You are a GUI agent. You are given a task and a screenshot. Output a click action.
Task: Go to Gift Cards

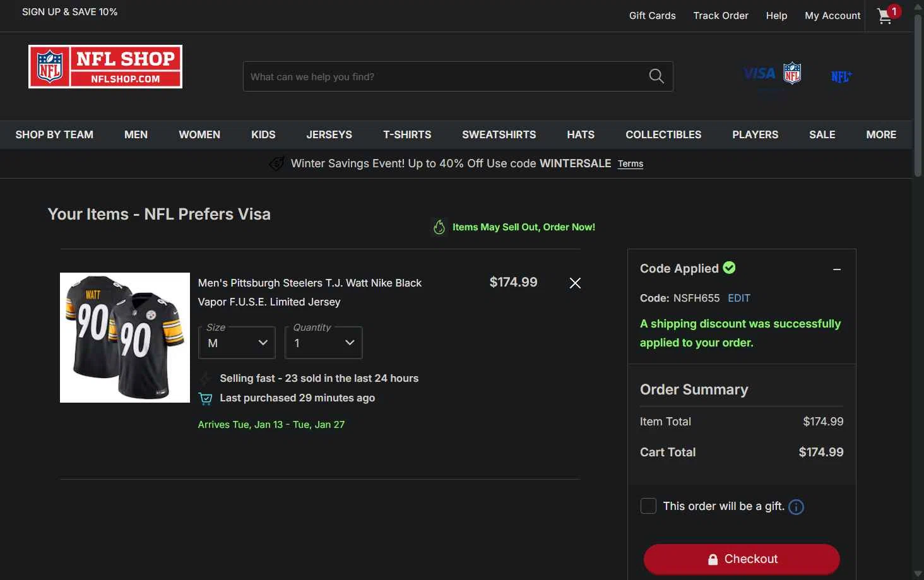[x=652, y=16]
